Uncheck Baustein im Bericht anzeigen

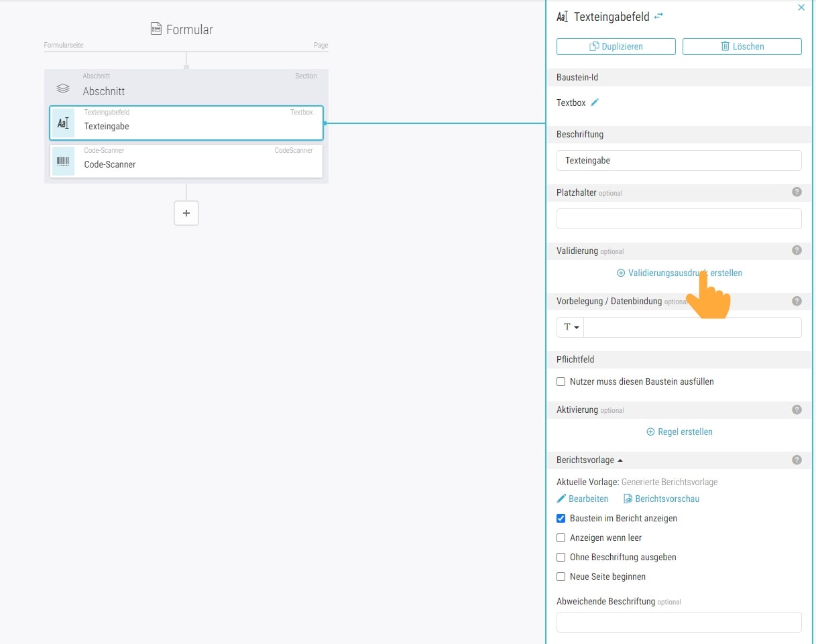(561, 518)
